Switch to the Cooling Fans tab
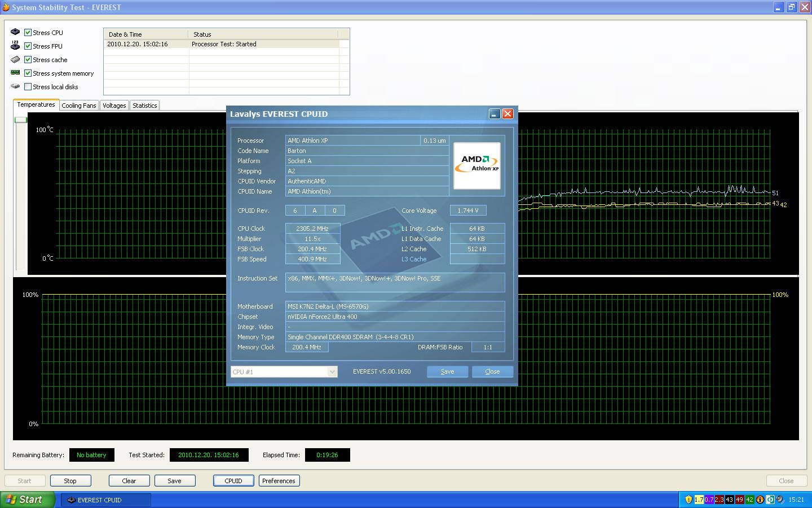This screenshot has height=508, width=812. point(79,106)
